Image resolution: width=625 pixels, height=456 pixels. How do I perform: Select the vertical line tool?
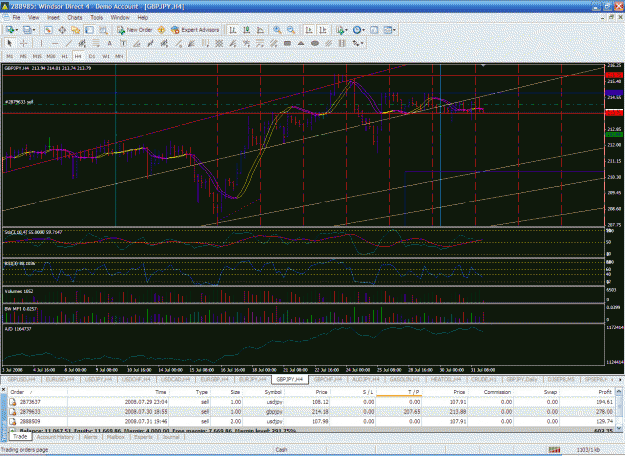point(41,43)
